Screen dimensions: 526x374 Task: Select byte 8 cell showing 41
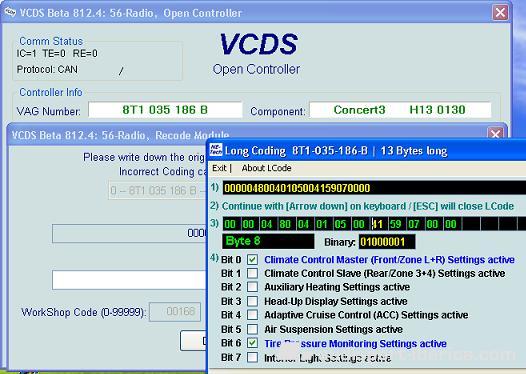[x=378, y=224]
